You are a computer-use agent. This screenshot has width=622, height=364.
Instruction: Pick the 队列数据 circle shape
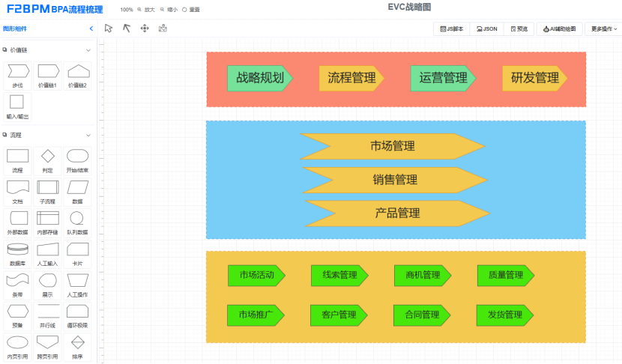77,222
